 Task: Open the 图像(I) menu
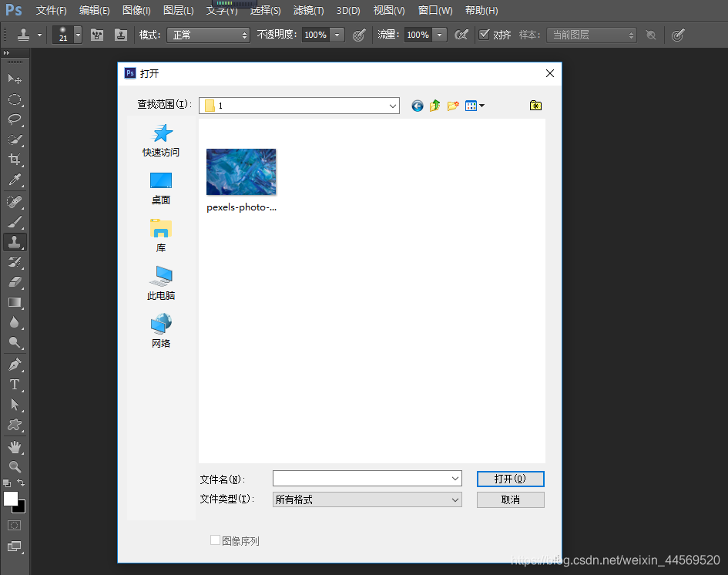click(136, 10)
